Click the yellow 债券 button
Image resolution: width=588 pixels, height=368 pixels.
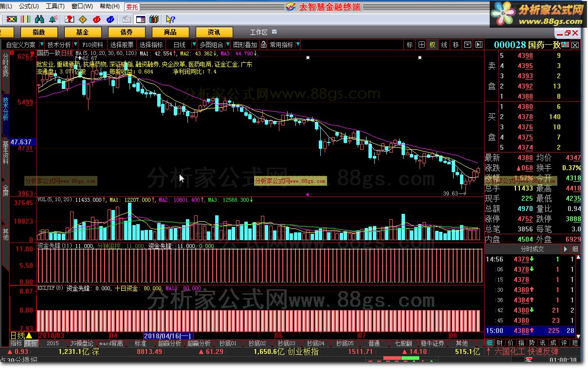(127, 32)
